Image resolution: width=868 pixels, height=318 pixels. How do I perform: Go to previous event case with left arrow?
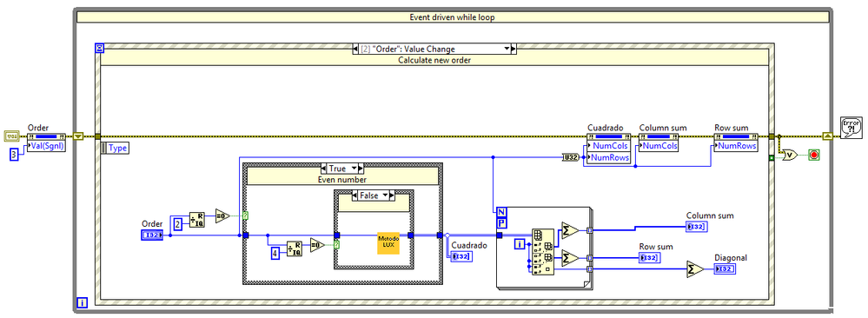tap(356, 49)
